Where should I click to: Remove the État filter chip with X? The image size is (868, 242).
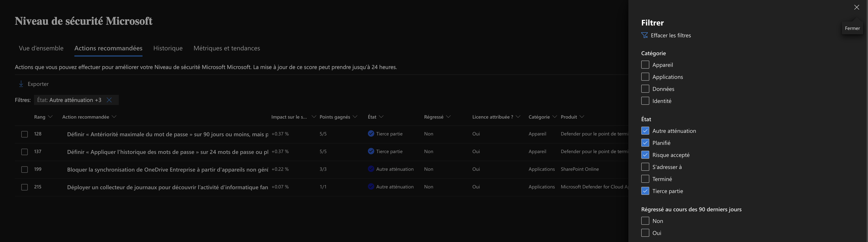click(109, 100)
